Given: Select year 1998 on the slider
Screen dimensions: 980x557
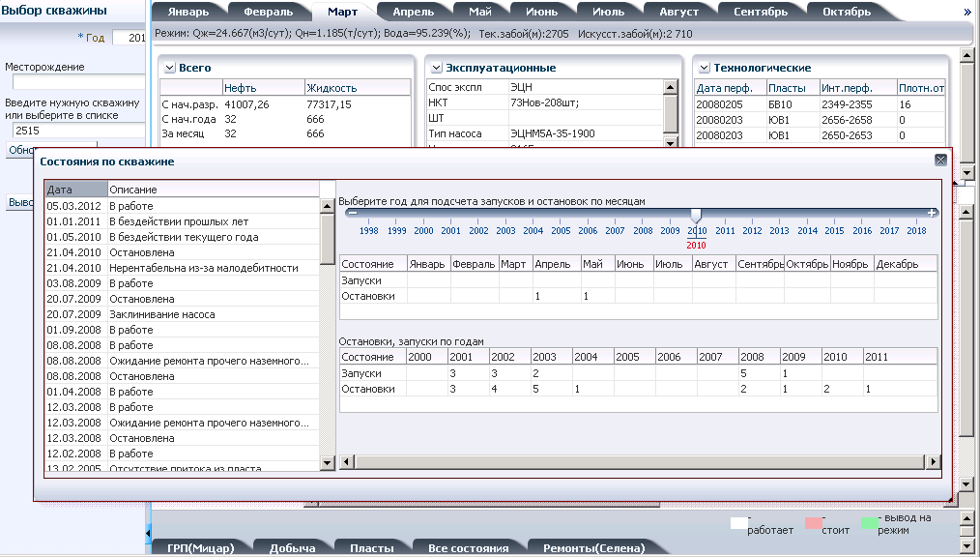Looking at the screenshot, I should (x=369, y=231).
